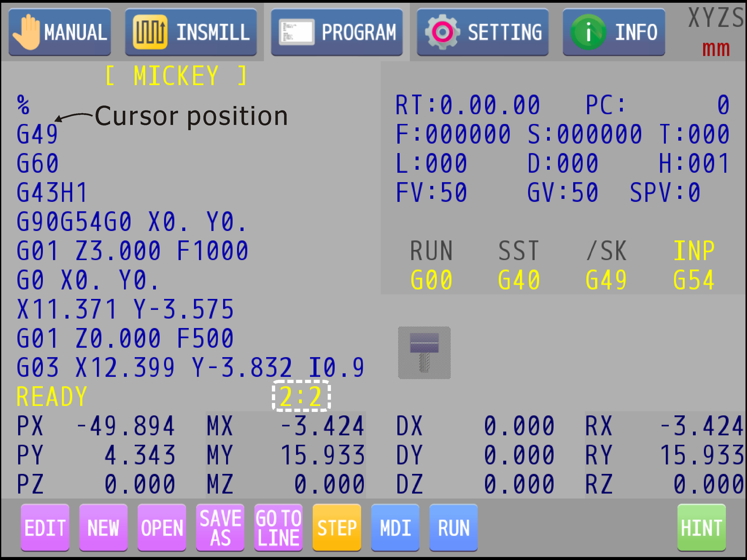
Task: Create a new program with NEW
Action: click(103, 527)
